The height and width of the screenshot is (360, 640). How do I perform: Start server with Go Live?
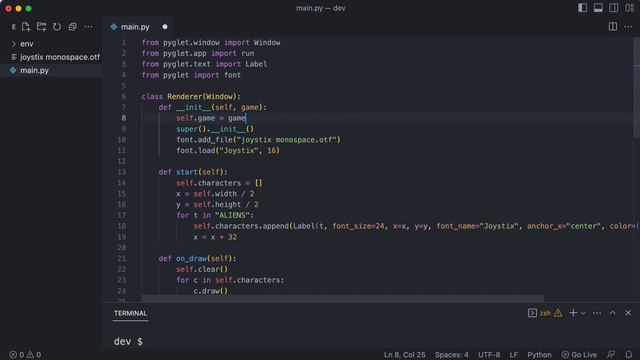tap(579, 355)
